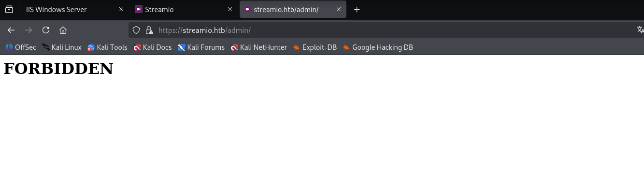Reload the current page
Image resolution: width=644 pixels, height=191 pixels.
46,30
